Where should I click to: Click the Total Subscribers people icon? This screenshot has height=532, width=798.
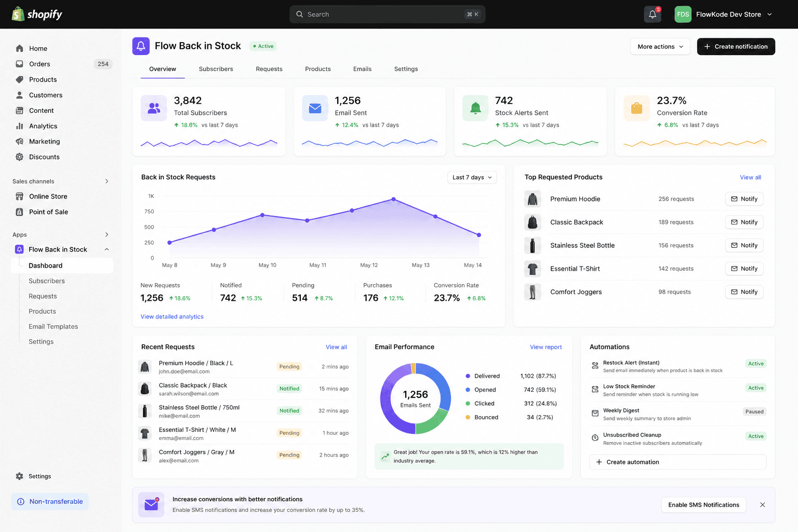(154, 108)
